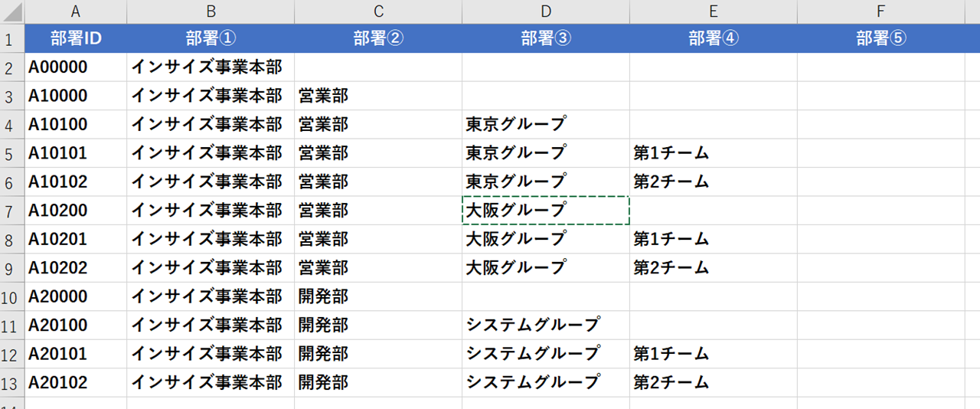The image size is (980, 409).
Task: Select row 4 header
Action: point(12,124)
